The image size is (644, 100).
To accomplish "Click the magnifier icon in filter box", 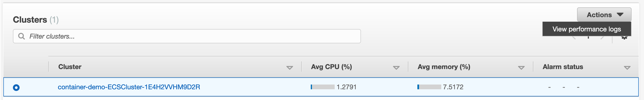I will point(22,36).
